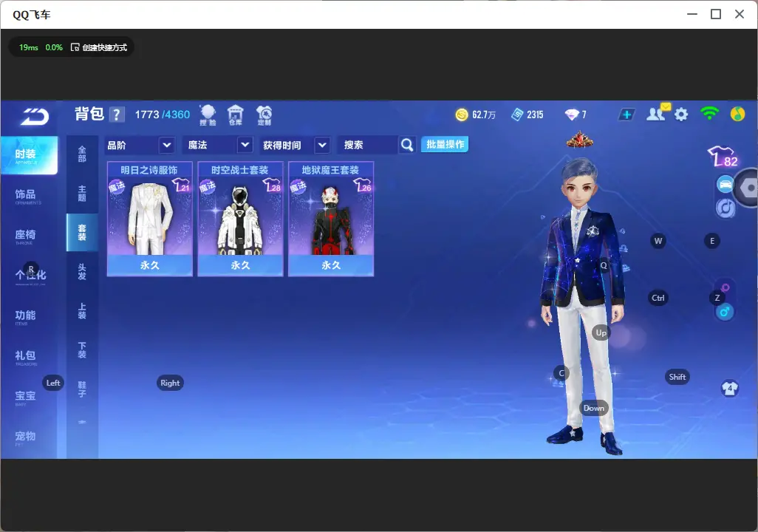Select the pink female gender symbol
The width and height of the screenshot is (758, 532).
pos(725,288)
